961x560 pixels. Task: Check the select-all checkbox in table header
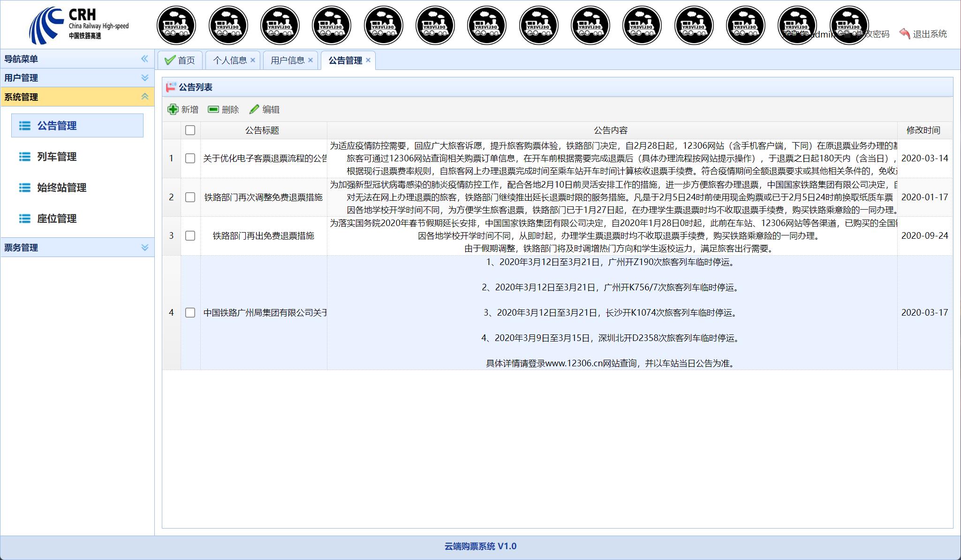190,130
